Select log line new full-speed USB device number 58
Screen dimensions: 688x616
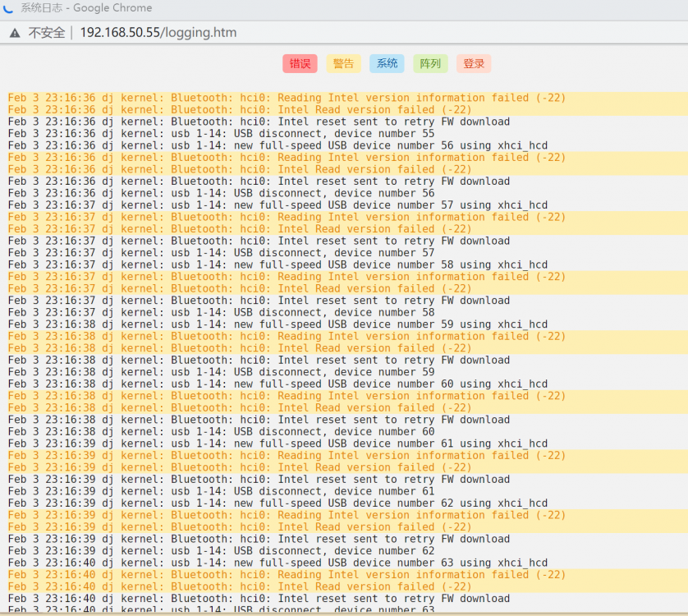[x=277, y=264]
